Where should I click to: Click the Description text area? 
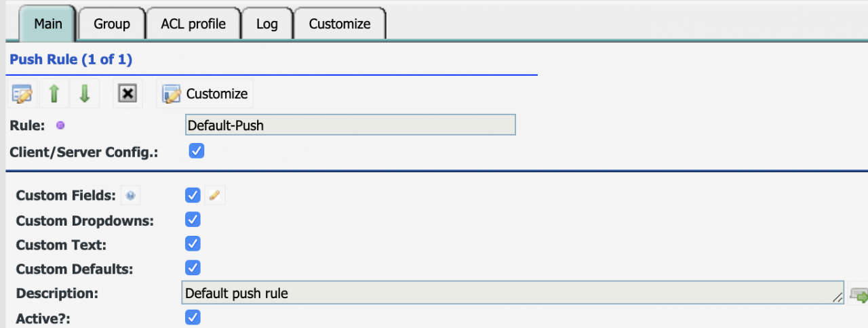513,293
